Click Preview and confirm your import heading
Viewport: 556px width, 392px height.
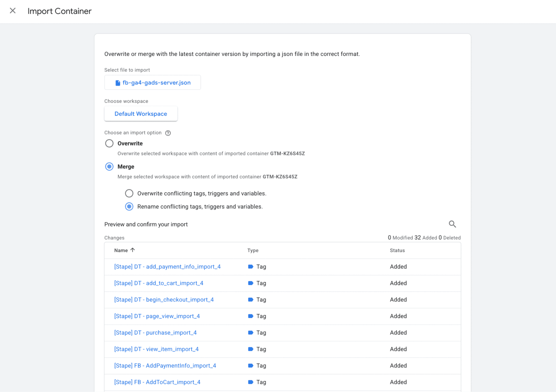(146, 224)
